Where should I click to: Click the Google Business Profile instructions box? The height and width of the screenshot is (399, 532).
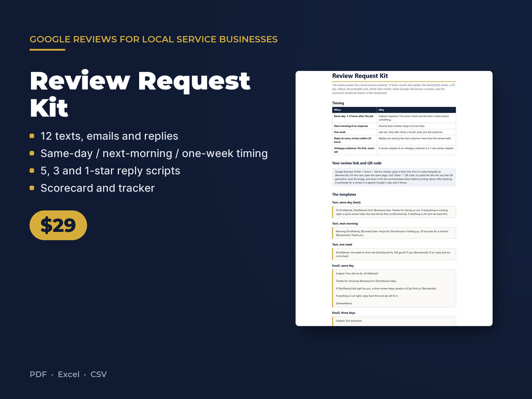point(394,177)
